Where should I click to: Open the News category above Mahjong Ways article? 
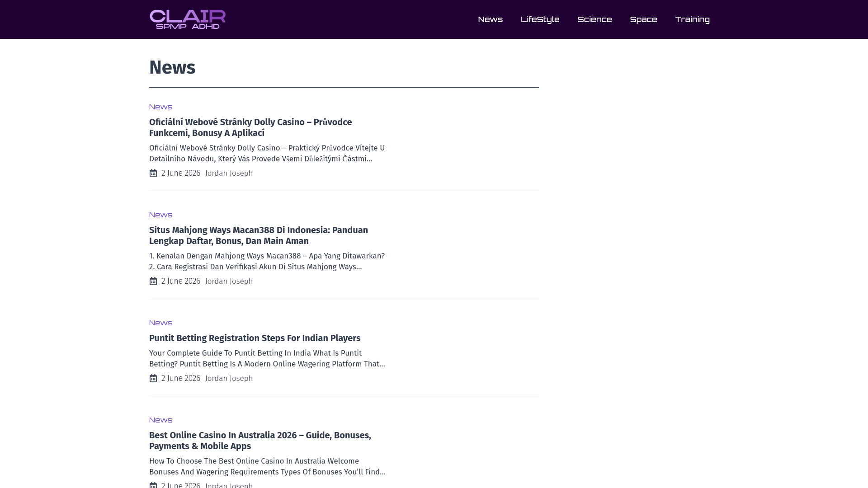point(160,215)
